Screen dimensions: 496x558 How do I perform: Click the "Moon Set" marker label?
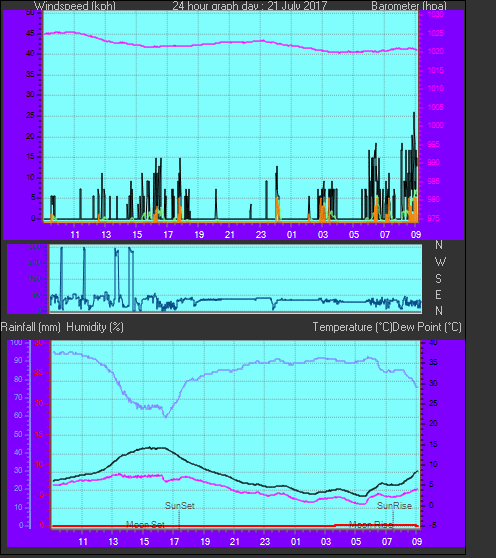[x=145, y=525]
